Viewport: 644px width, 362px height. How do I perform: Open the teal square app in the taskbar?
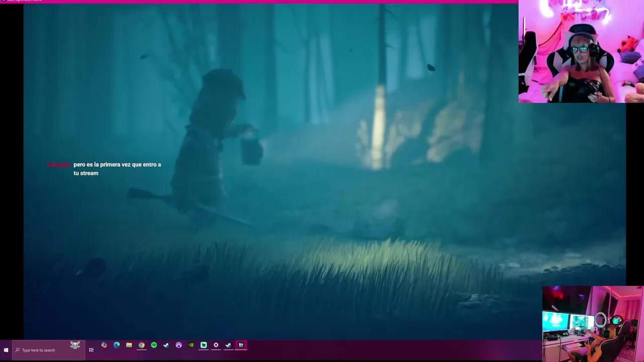(x=204, y=345)
